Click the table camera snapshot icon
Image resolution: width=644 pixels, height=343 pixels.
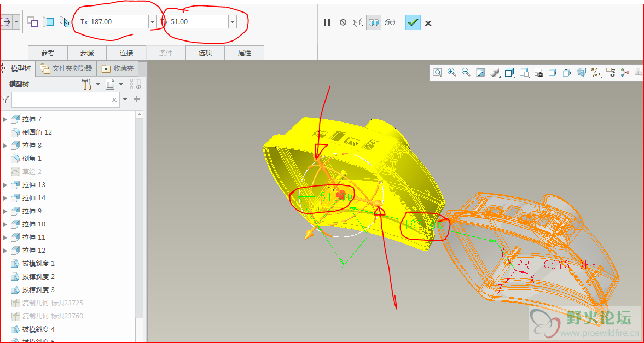[539, 73]
